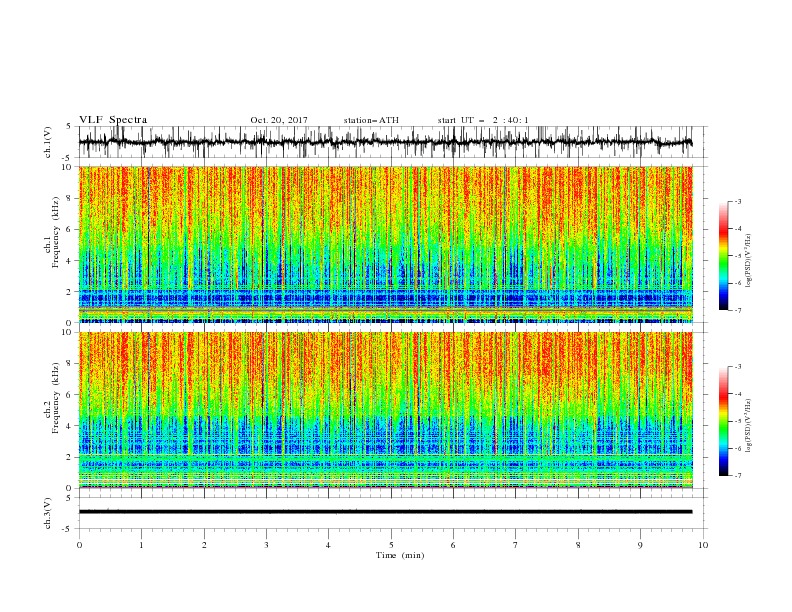Click inside the ch.1 spectrogram panel
792x612 pixels.
385,244
